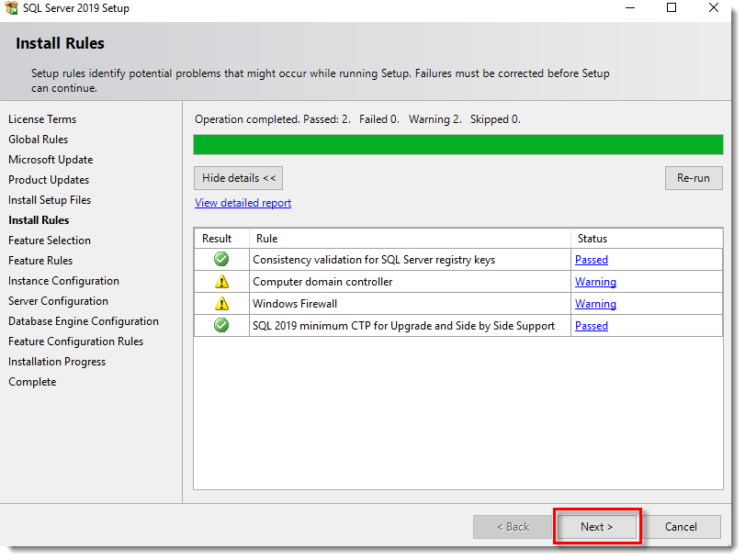Collapse details with Hide details button
This screenshot has height=560, width=745.
pos(239,178)
